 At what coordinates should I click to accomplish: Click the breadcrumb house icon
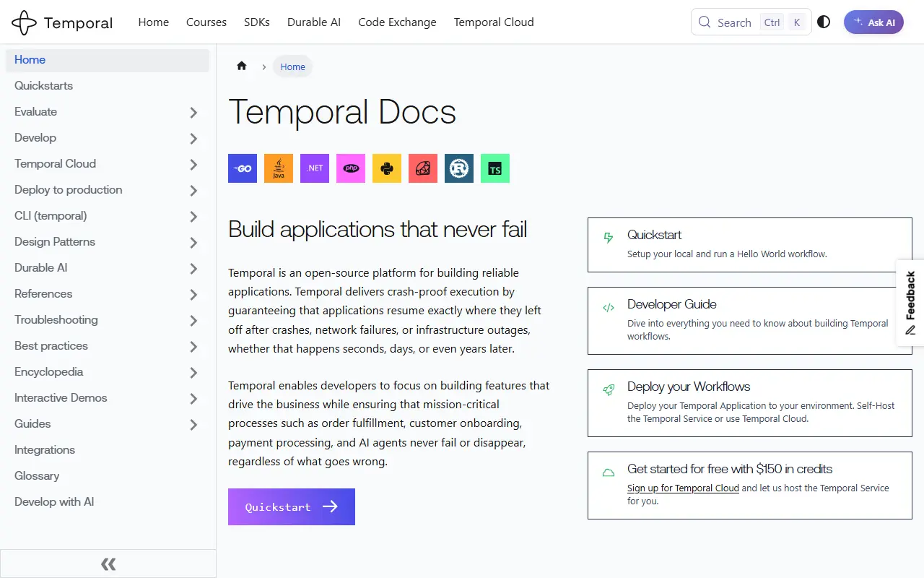click(x=242, y=66)
